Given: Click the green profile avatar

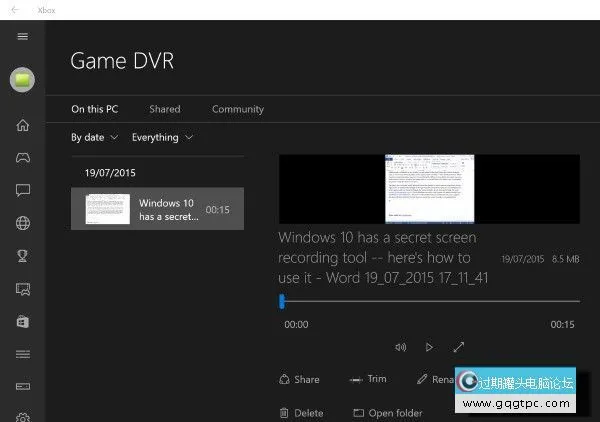Looking at the screenshot, I should [x=22, y=81].
